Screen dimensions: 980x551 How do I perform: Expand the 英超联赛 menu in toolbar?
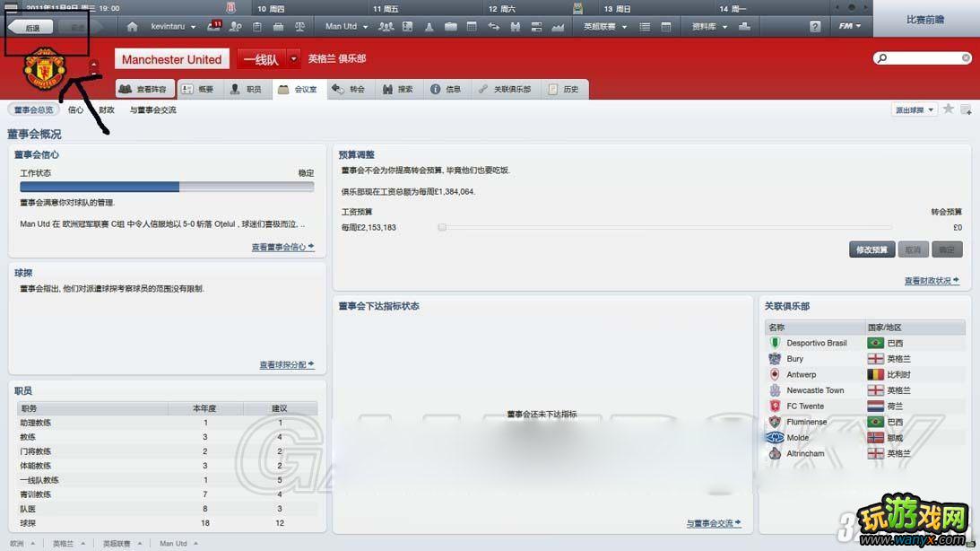coord(604,27)
